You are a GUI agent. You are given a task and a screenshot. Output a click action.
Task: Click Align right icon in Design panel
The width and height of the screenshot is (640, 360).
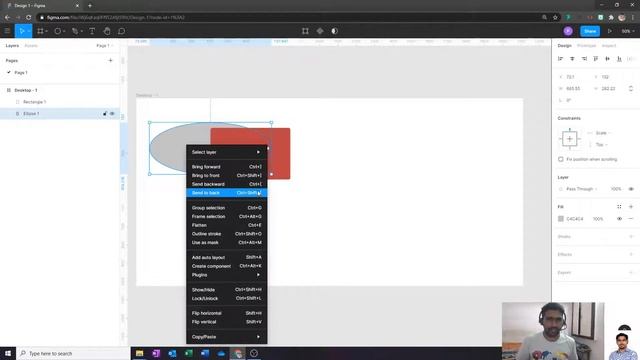584,59
